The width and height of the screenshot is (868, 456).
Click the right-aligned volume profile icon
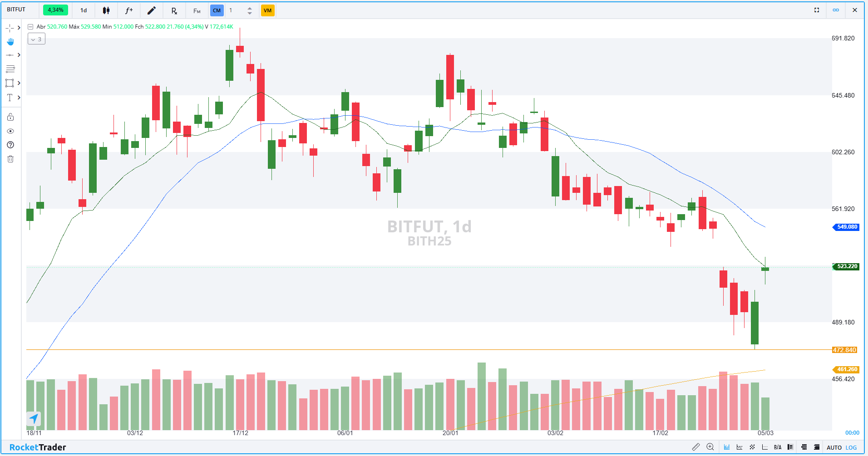(x=817, y=447)
